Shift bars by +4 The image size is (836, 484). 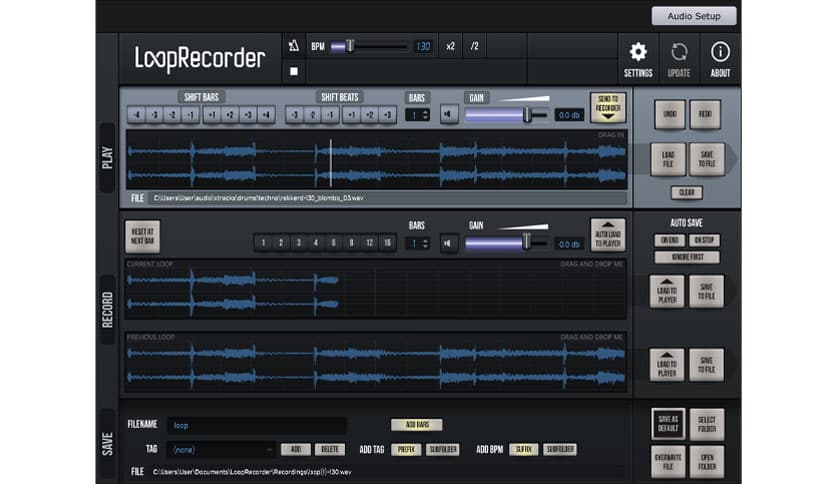pos(266,115)
